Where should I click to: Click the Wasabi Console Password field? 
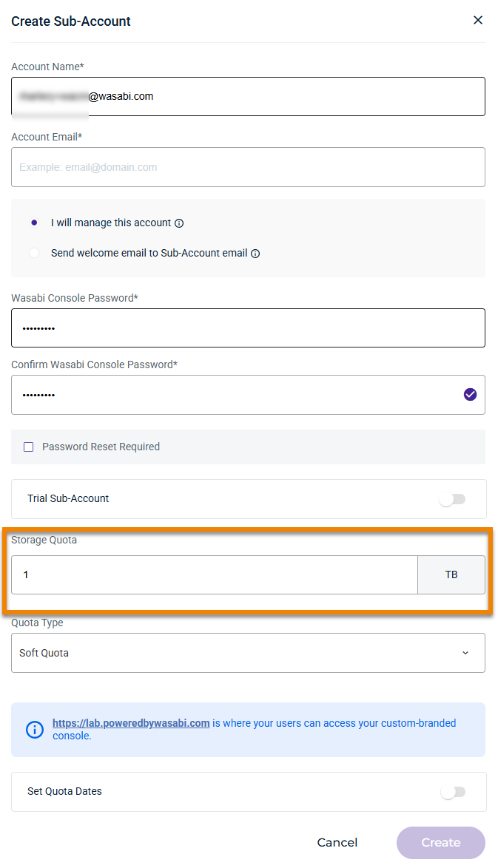248,328
